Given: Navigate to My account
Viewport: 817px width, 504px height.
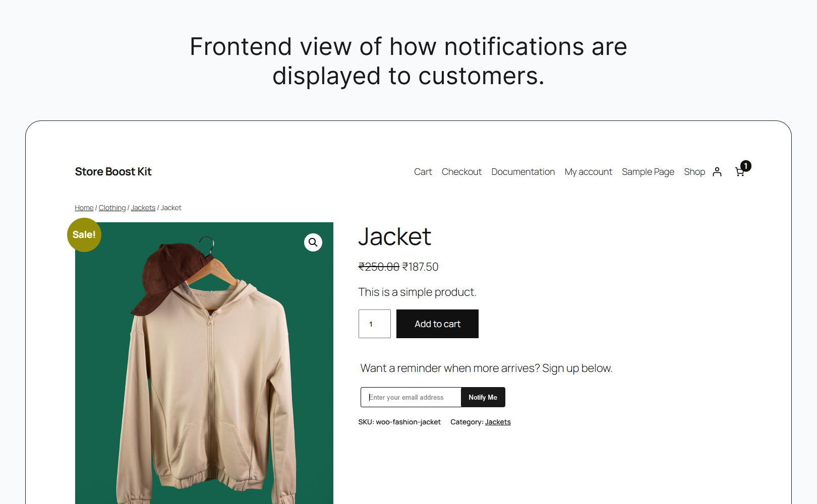Looking at the screenshot, I should point(588,172).
